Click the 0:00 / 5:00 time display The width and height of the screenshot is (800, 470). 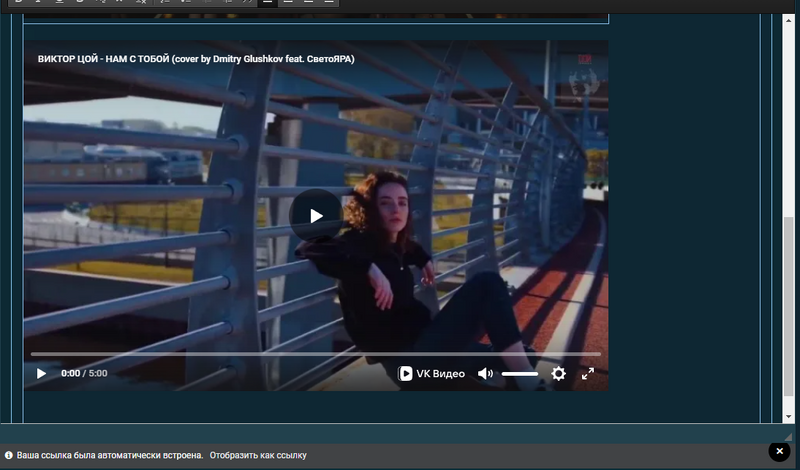[x=84, y=374]
